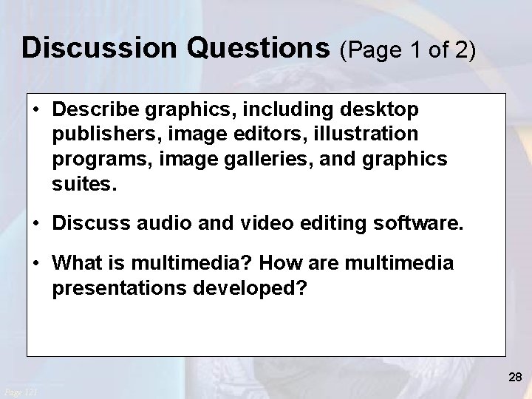Screen dimensions: 532x399
Task: Click the '(Page 1 of 2)' subtitle text
Action: click(407, 50)
